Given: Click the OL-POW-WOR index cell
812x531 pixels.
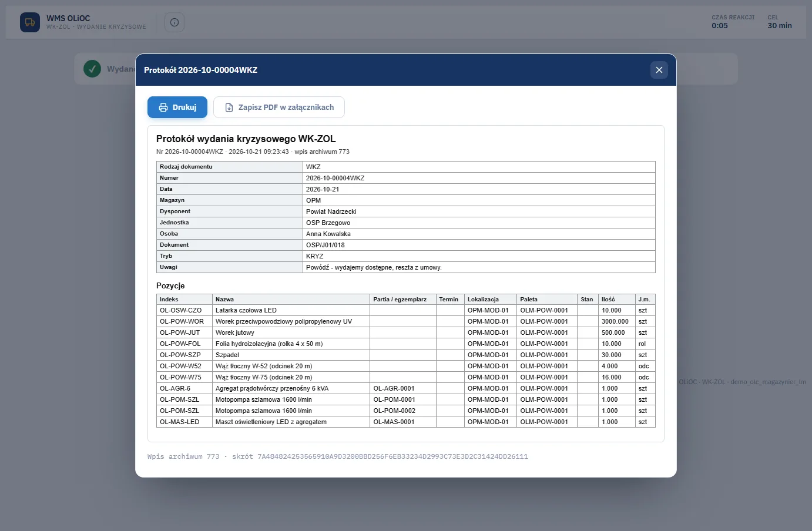Looking at the screenshot, I should (x=184, y=322).
